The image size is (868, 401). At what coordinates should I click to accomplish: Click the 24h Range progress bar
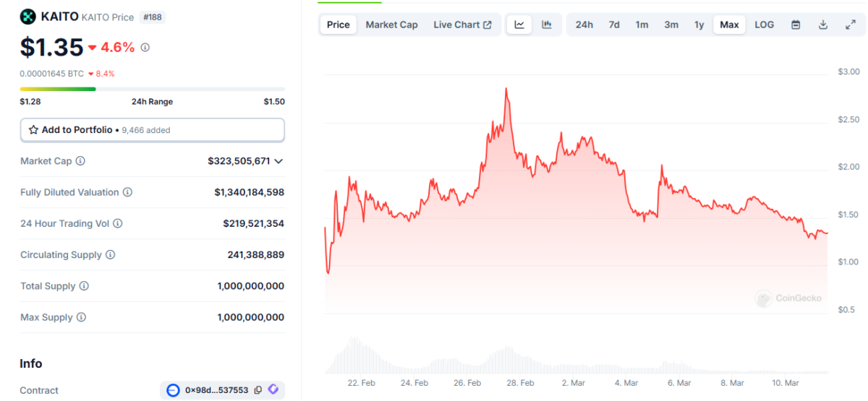[x=152, y=89]
